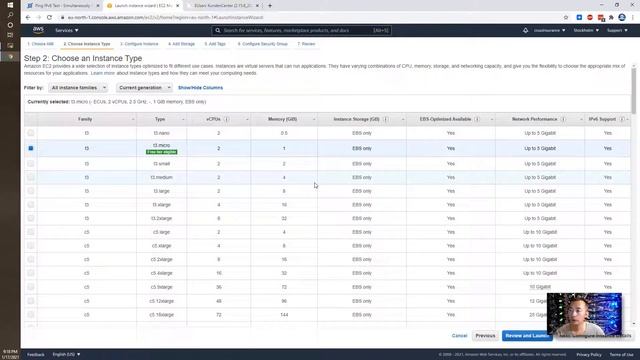The height and width of the screenshot is (360, 640).
Task: Show info for Instance Storage column icon
Action: 385,119
